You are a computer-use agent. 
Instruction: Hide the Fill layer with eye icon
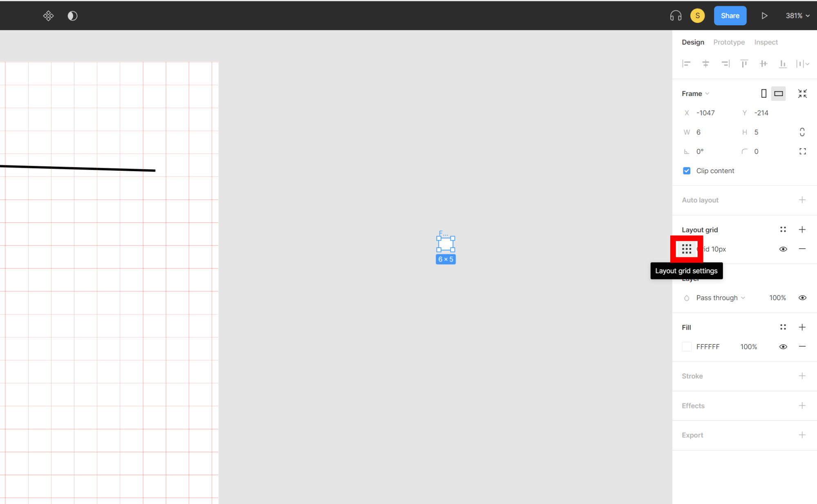[x=783, y=346]
